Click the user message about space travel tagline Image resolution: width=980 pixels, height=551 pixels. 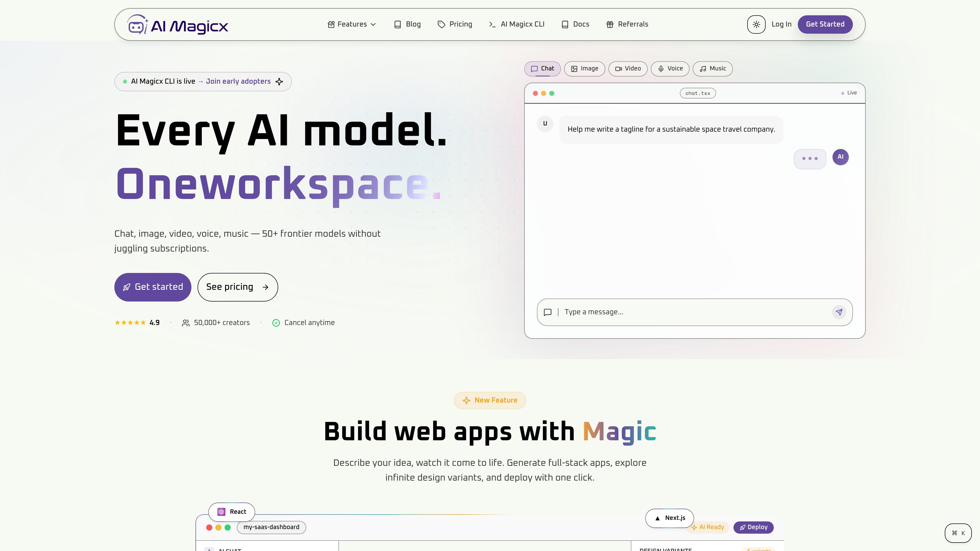coord(671,130)
